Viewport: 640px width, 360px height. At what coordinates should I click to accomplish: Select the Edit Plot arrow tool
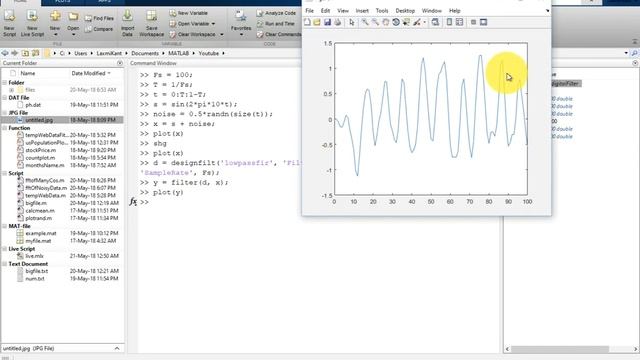tap(352, 22)
